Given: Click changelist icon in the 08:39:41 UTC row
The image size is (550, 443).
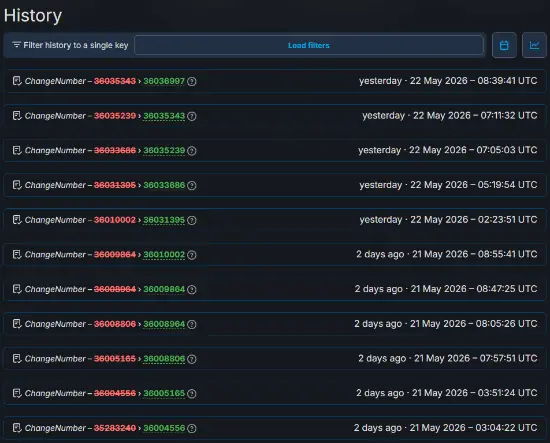Looking at the screenshot, I should tap(17, 81).
